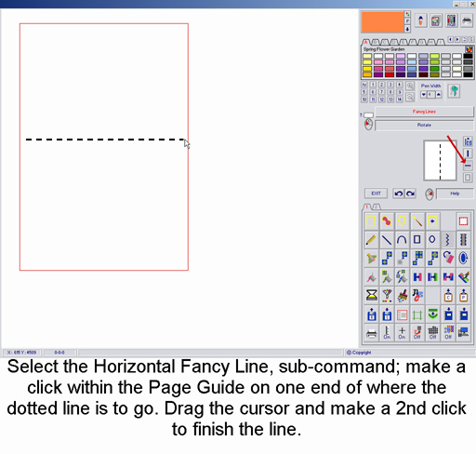476x454 pixels.
Task: Open palette tab B
Action: click(x=376, y=42)
